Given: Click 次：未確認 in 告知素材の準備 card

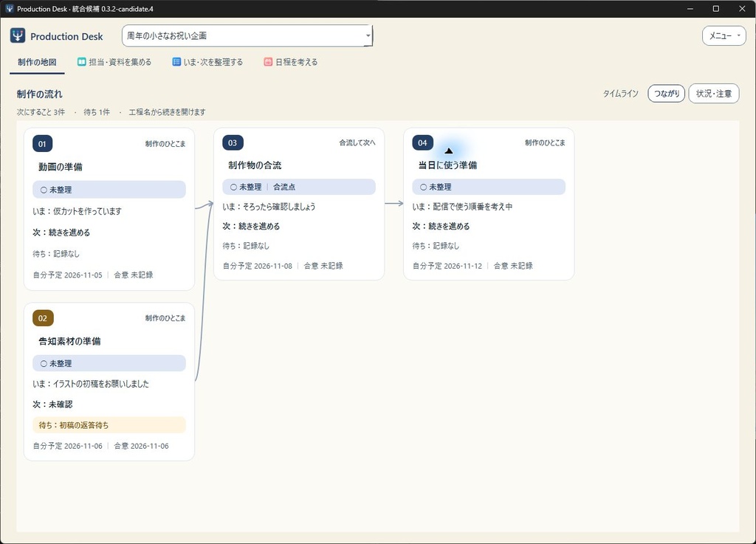Looking at the screenshot, I should pos(52,404).
